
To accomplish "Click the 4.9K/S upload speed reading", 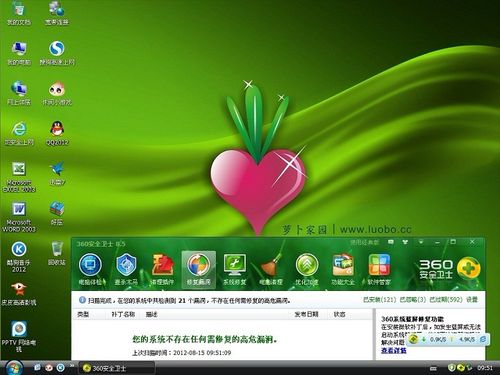I will tap(467, 339).
